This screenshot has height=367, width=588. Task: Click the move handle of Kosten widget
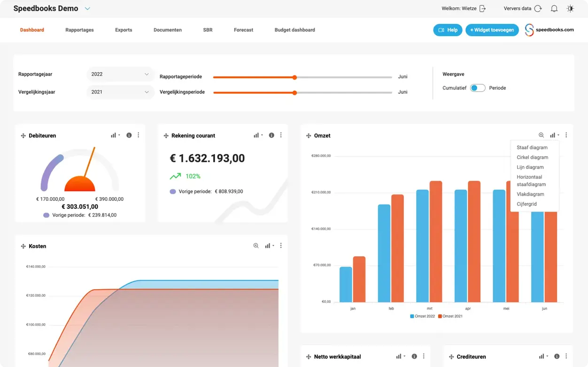pyautogui.click(x=23, y=246)
